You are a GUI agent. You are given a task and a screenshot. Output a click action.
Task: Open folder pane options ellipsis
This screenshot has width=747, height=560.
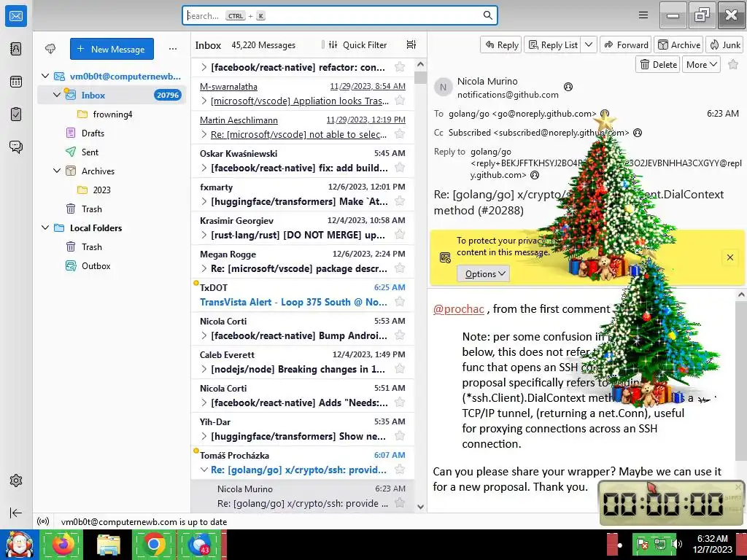172,49
